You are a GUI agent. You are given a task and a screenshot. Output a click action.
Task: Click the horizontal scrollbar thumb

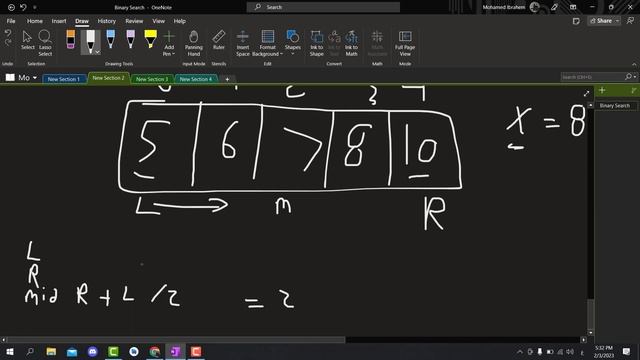[176, 340]
